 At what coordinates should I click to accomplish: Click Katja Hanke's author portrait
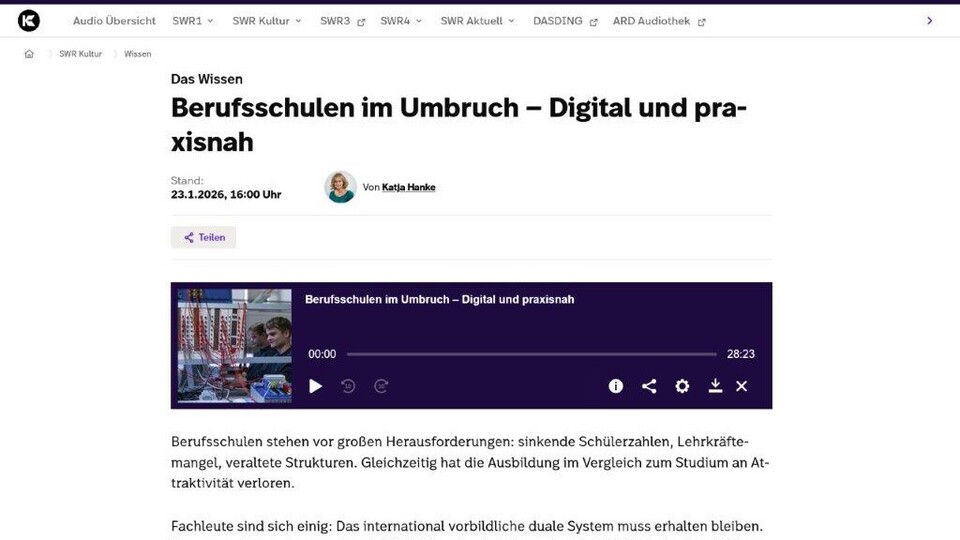click(340, 187)
